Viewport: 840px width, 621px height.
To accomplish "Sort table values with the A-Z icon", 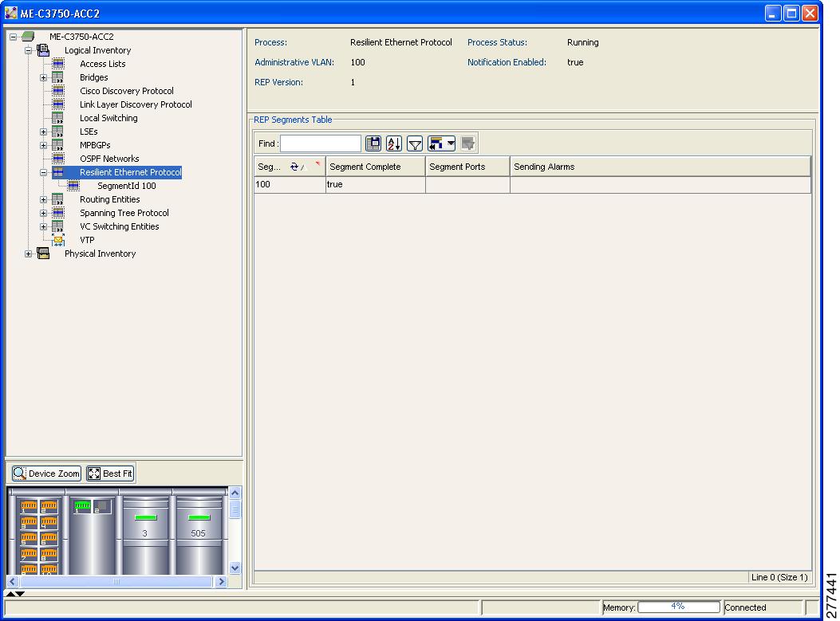I will click(394, 143).
